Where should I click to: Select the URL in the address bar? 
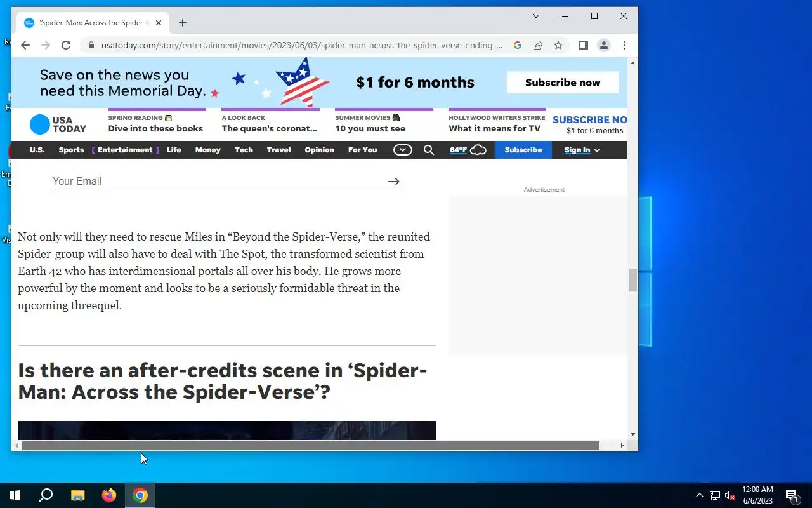click(x=302, y=45)
